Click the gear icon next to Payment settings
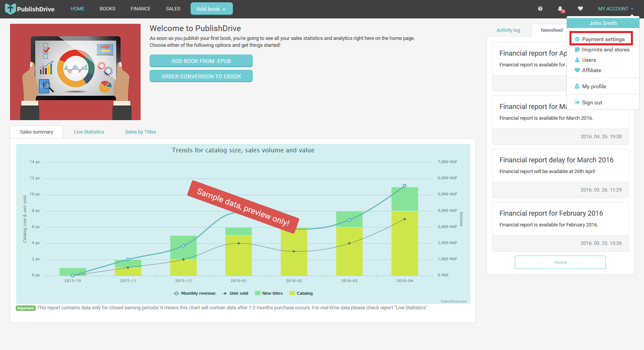This screenshot has height=350, width=644. click(577, 39)
